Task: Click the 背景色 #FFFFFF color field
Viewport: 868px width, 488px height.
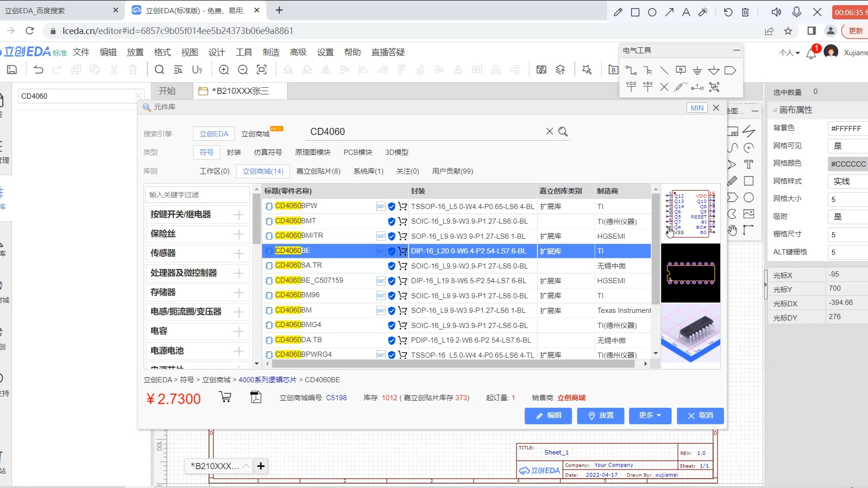Action: coord(848,128)
